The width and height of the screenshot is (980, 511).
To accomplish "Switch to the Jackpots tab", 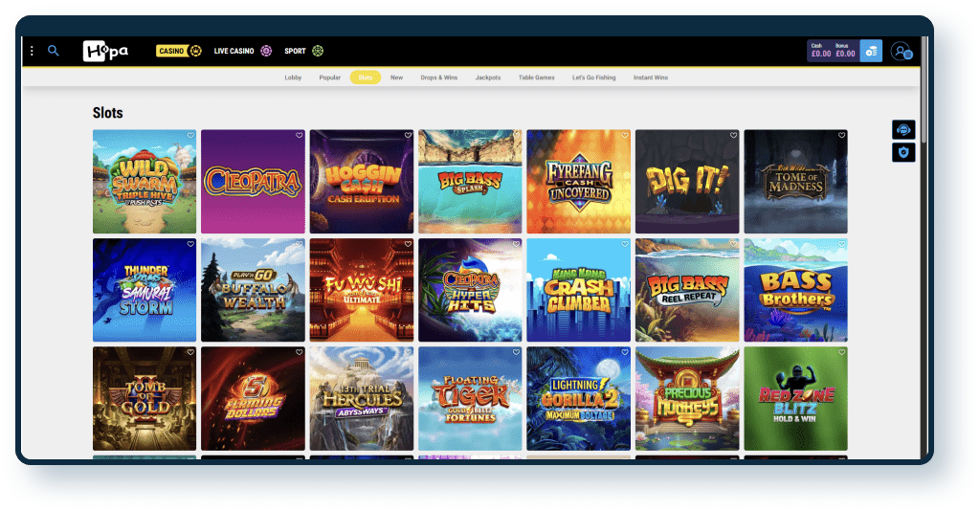I will click(487, 78).
